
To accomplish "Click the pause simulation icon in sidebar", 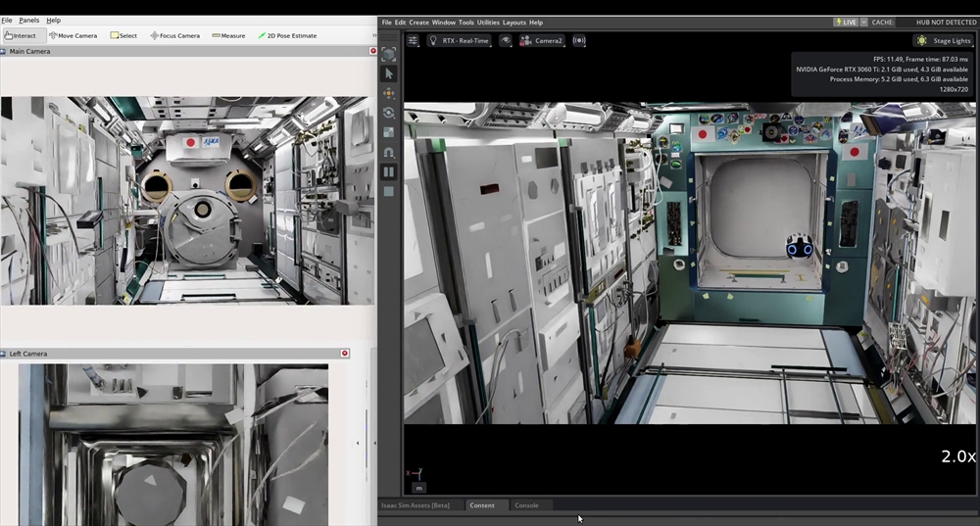I will tap(389, 171).
